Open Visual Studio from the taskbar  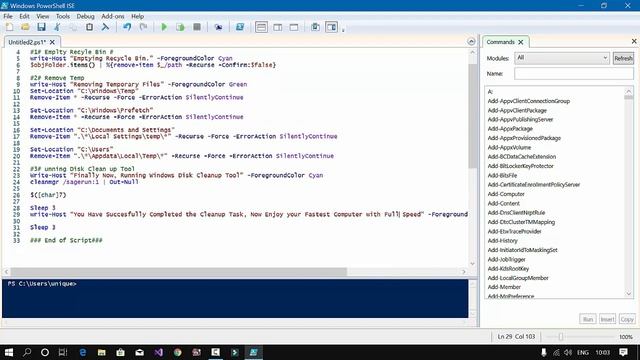coord(158,352)
